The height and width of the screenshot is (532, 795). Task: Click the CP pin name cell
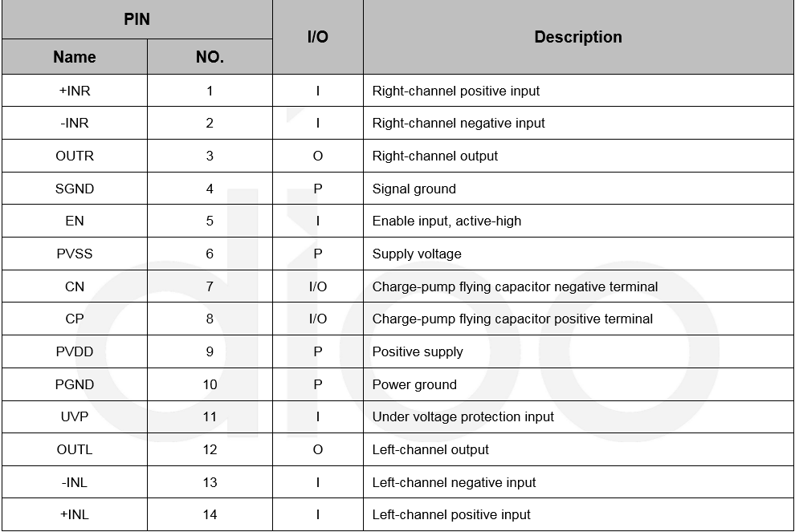pyautogui.click(x=75, y=319)
